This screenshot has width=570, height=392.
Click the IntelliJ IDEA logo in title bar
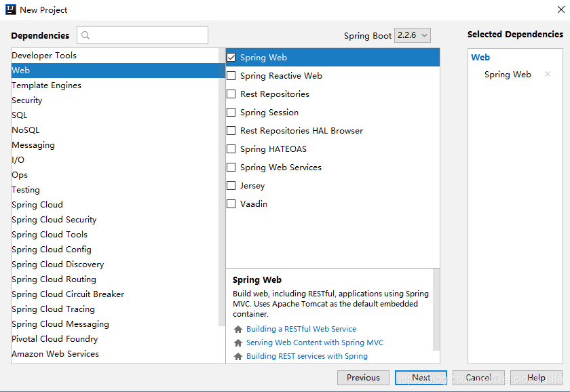click(x=11, y=9)
